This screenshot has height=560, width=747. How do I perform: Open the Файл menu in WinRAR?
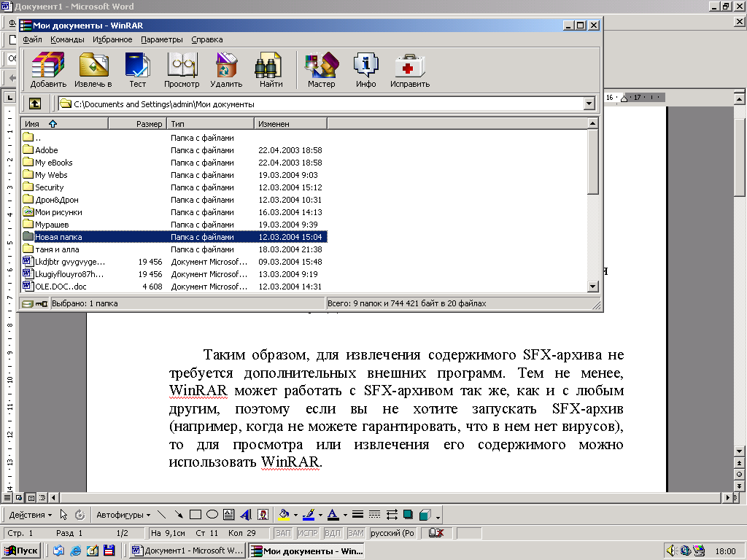click(32, 39)
